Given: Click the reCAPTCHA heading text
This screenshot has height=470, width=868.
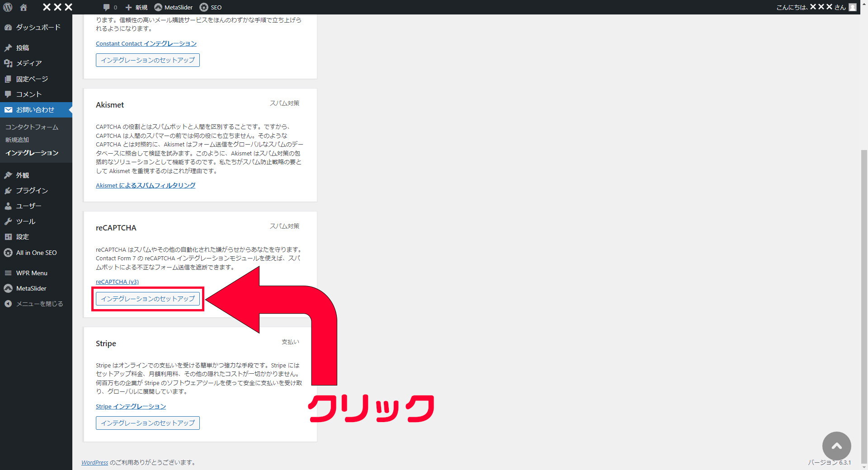Looking at the screenshot, I should click(x=116, y=228).
